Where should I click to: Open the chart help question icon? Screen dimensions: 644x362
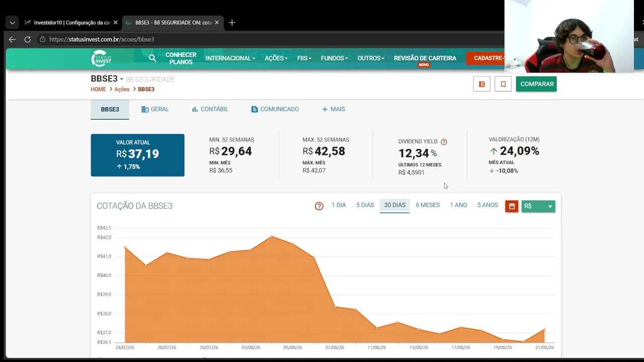coord(319,206)
